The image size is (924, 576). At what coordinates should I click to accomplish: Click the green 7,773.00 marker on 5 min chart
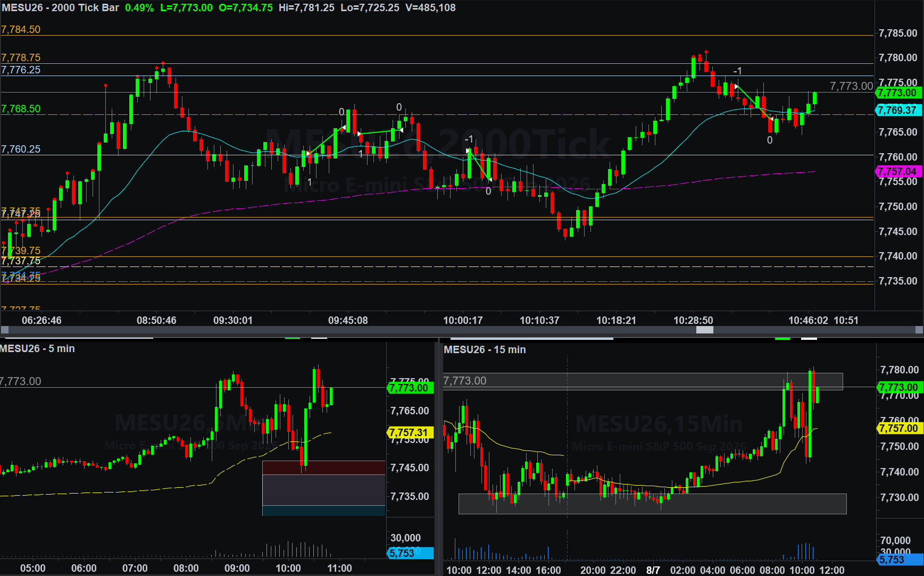pyautogui.click(x=410, y=388)
